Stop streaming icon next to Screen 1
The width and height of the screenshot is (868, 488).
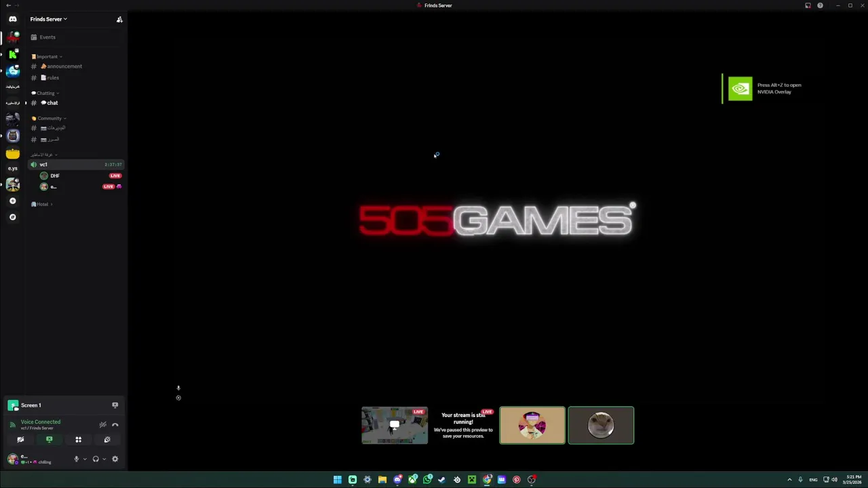[115, 405]
